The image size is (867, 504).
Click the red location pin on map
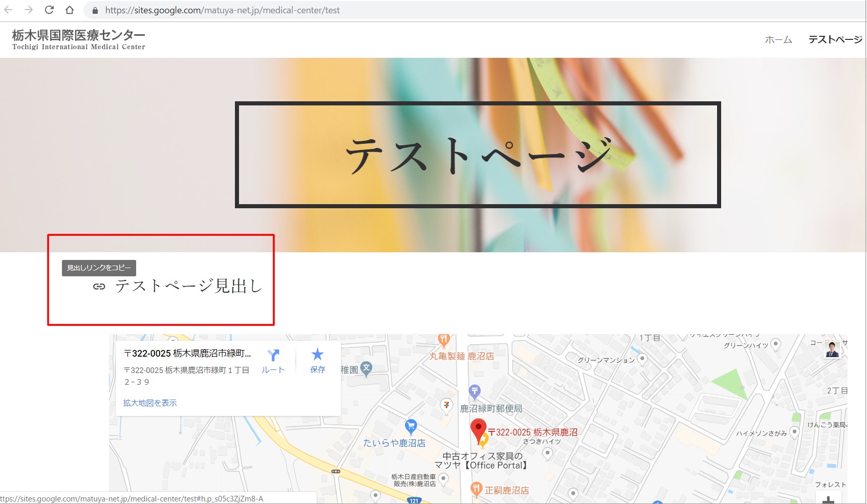coord(478,430)
